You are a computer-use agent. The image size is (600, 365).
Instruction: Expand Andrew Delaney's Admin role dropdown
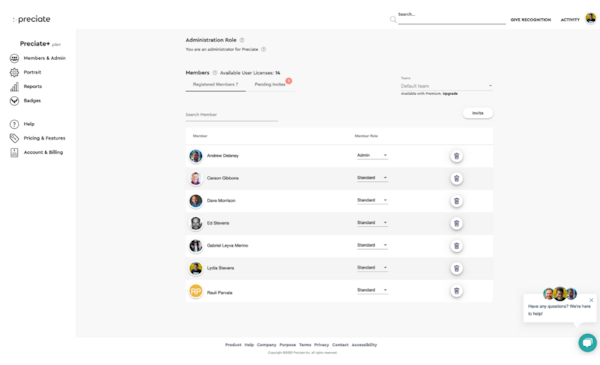coord(372,155)
